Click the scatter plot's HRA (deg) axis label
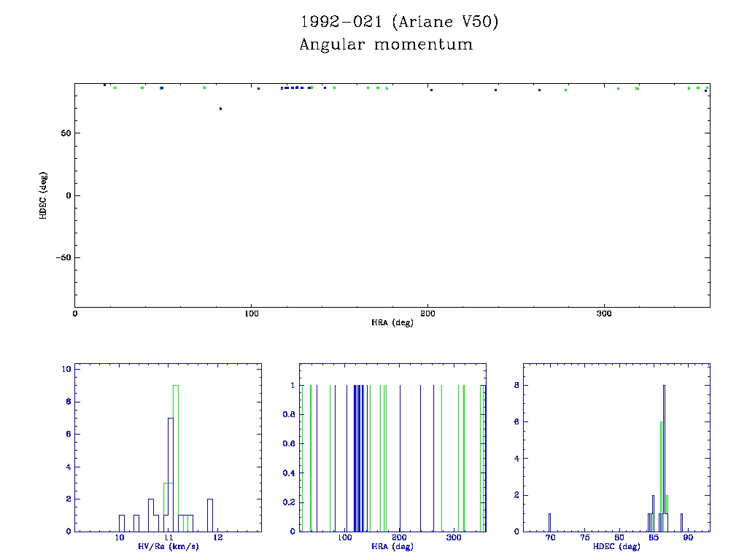 (x=392, y=322)
